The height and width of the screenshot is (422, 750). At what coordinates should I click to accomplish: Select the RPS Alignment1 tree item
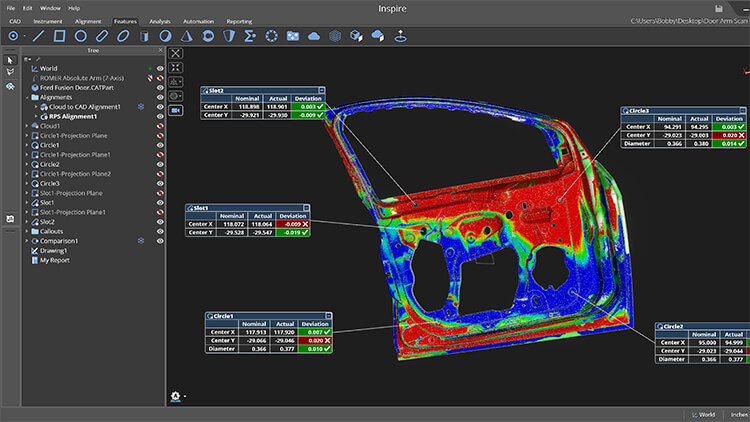pyautogui.click(x=73, y=116)
